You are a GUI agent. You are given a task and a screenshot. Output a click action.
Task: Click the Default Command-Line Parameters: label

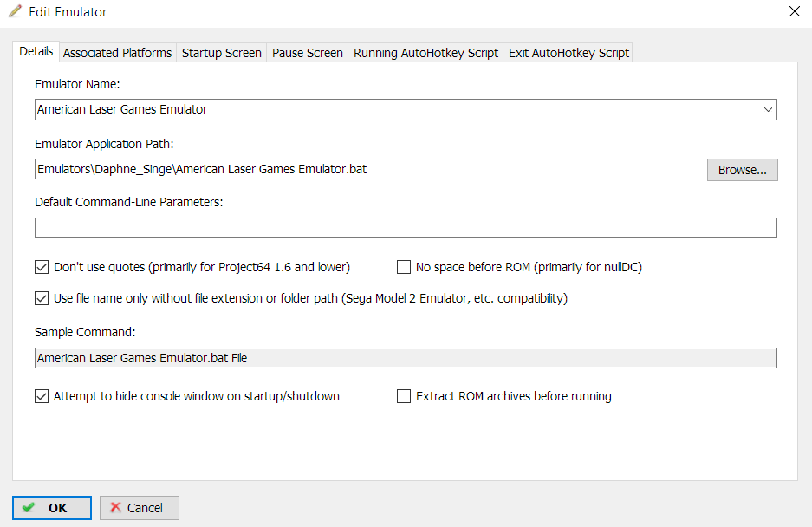coord(129,202)
